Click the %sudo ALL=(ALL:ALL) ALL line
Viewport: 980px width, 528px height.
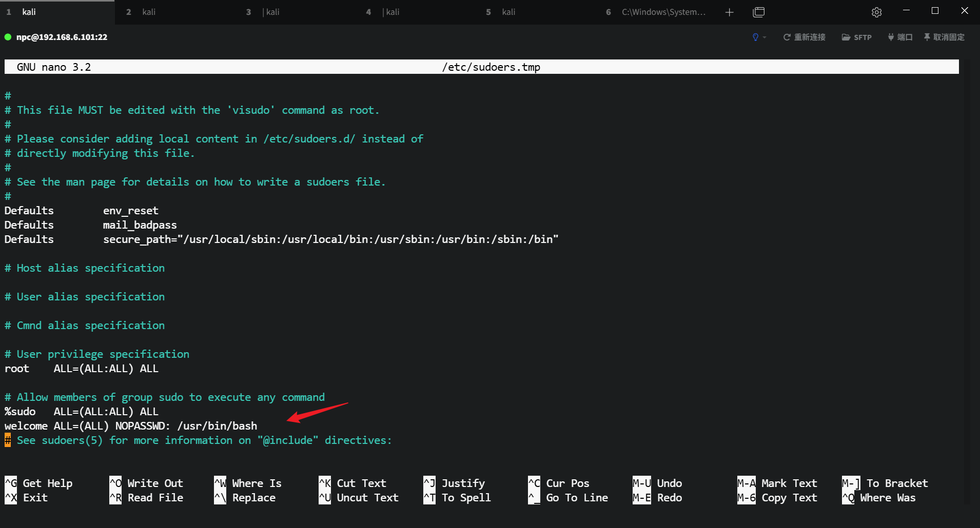(82, 412)
